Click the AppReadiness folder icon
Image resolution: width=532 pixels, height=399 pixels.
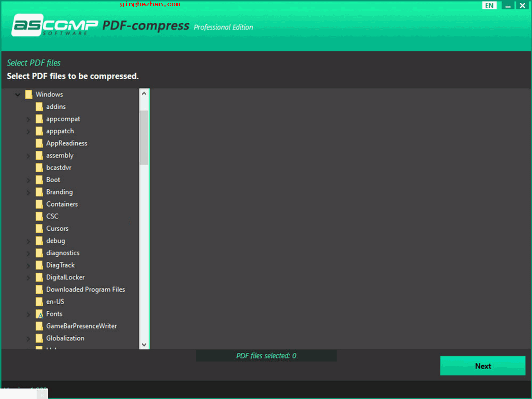coord(39,143)
